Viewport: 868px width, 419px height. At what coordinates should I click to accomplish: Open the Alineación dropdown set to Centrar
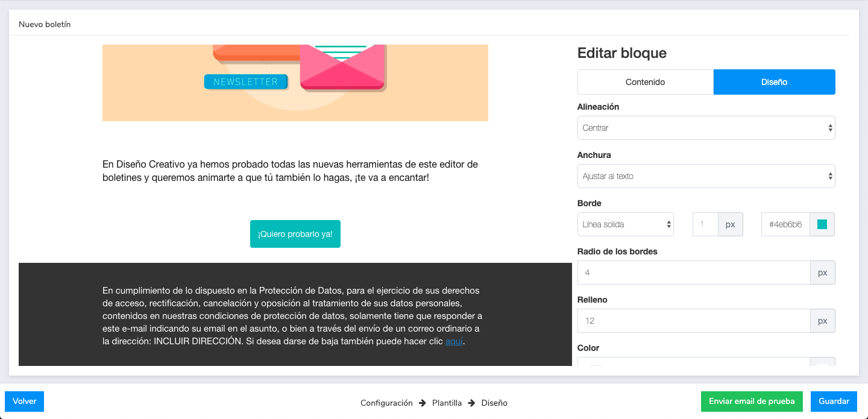[706, 128]
